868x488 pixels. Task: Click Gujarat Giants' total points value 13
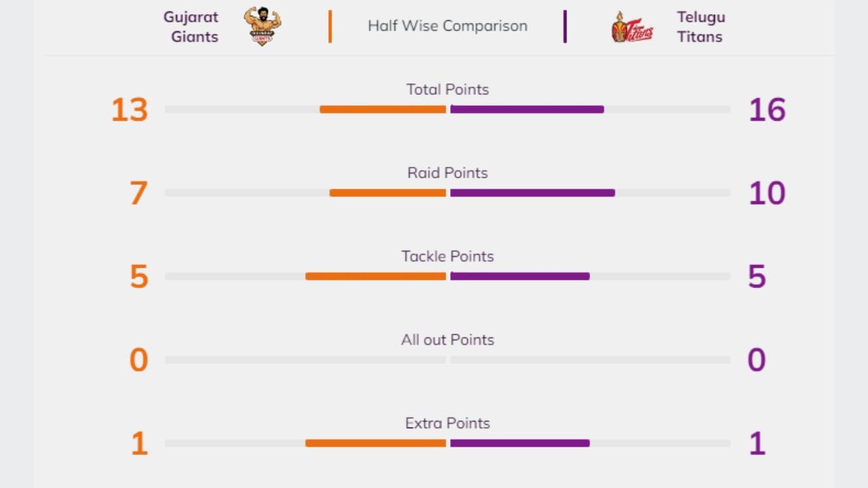pos(130,110)
